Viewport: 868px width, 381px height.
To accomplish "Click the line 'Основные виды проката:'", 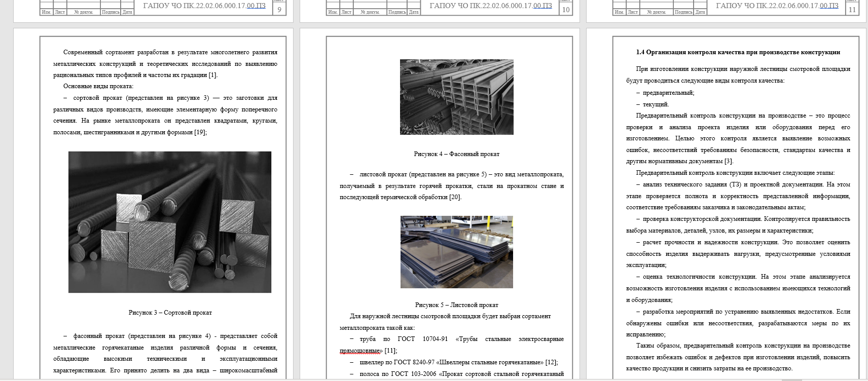I will [x=98, y=86].
